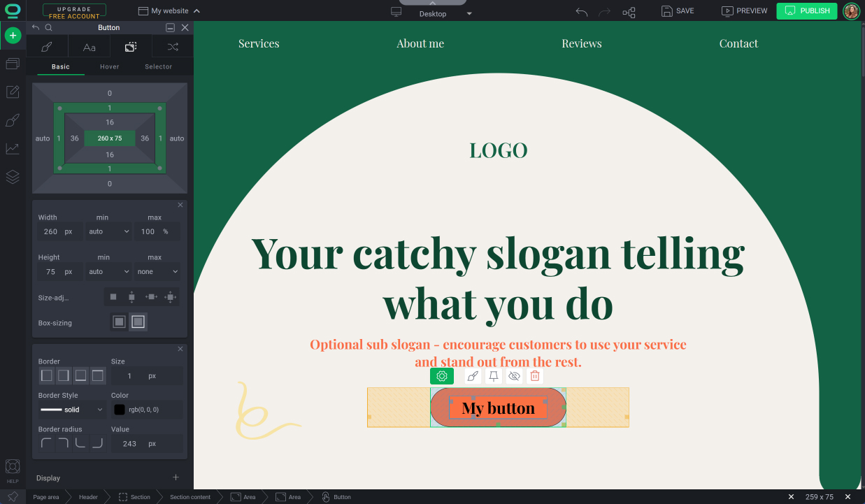Screen dimensions: 865x504
Task: Toggle the right border side
Action: point(64,376)
